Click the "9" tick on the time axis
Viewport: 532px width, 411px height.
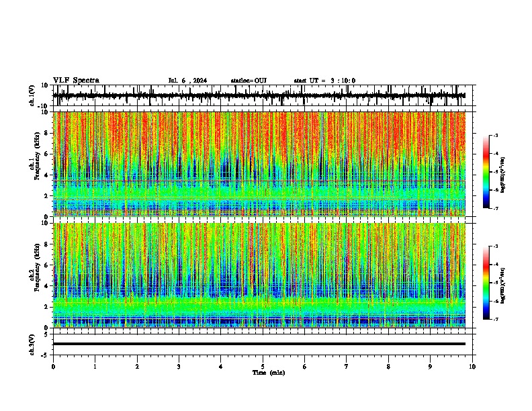(x=430, y=367)
